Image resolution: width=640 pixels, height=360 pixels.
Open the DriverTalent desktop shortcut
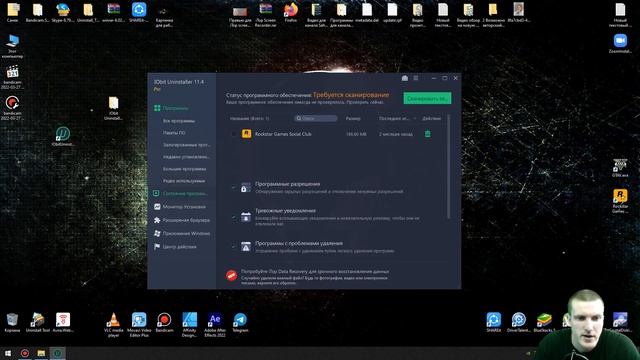519,322
